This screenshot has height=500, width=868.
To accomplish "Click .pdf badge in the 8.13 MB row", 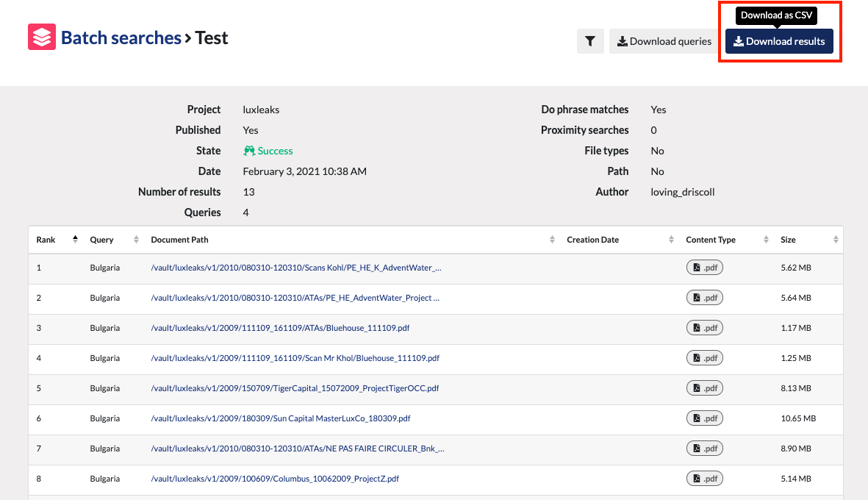I will point(705,388).
